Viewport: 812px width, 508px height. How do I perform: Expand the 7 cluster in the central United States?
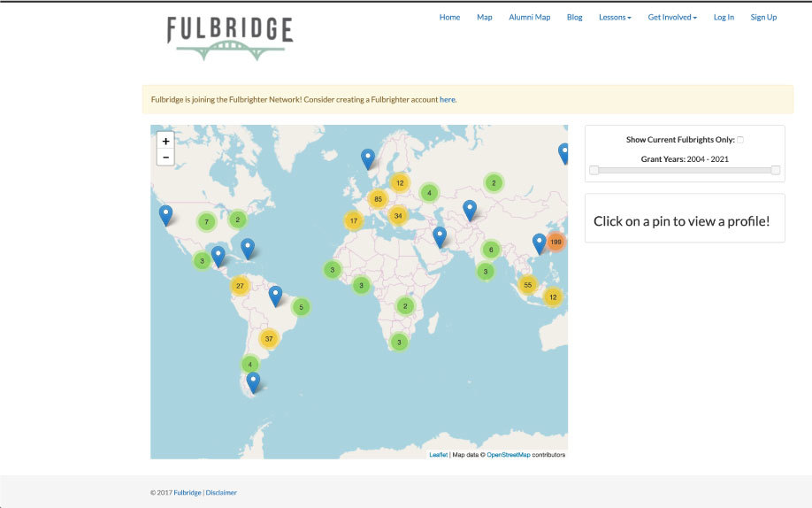(x=207, y=222)
